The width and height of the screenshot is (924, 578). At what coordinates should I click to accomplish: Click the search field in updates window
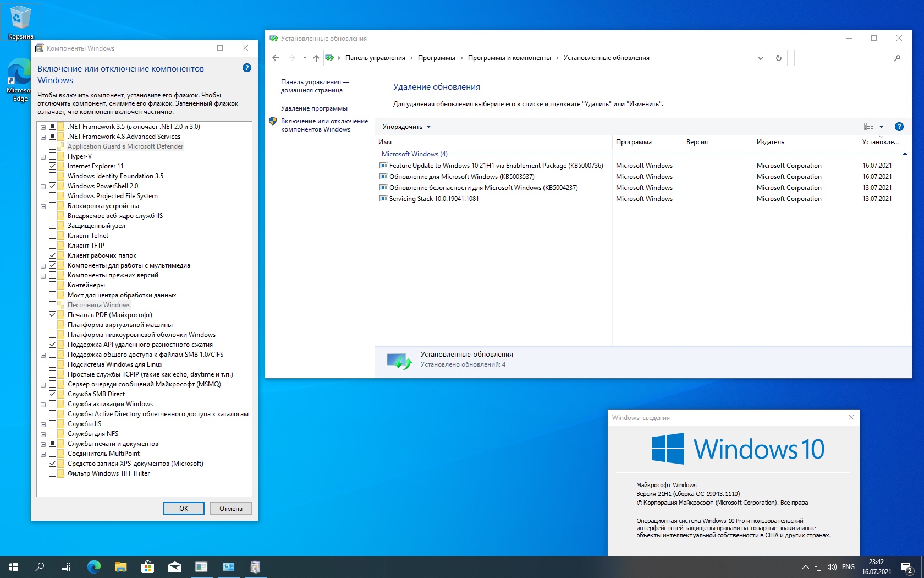(x=844, y=58)
